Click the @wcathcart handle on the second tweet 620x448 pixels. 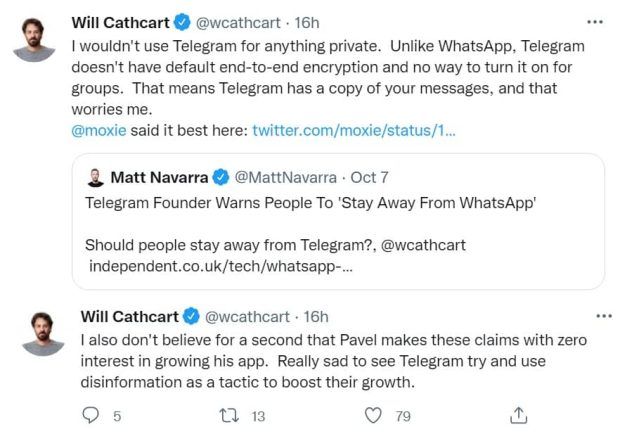point(247,317)
